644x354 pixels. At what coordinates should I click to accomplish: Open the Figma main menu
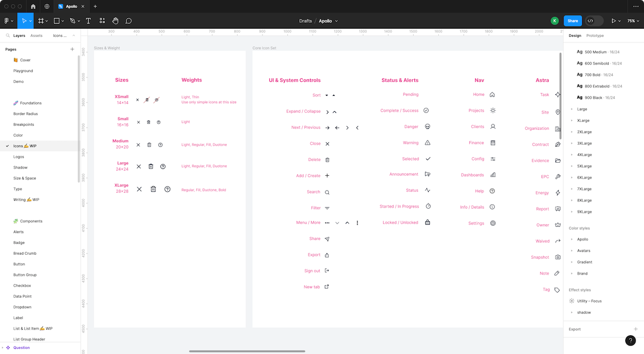coord(7,21)
